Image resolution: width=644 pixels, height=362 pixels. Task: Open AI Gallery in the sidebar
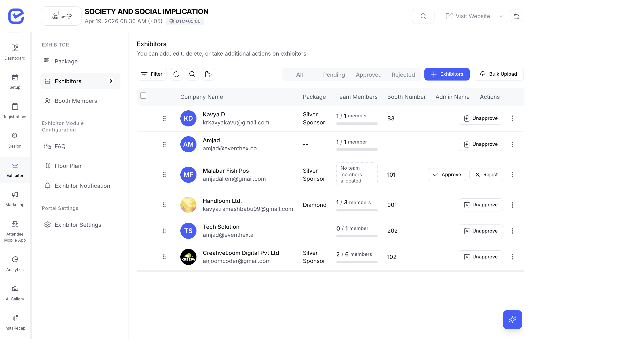click(x=15, y=293)
